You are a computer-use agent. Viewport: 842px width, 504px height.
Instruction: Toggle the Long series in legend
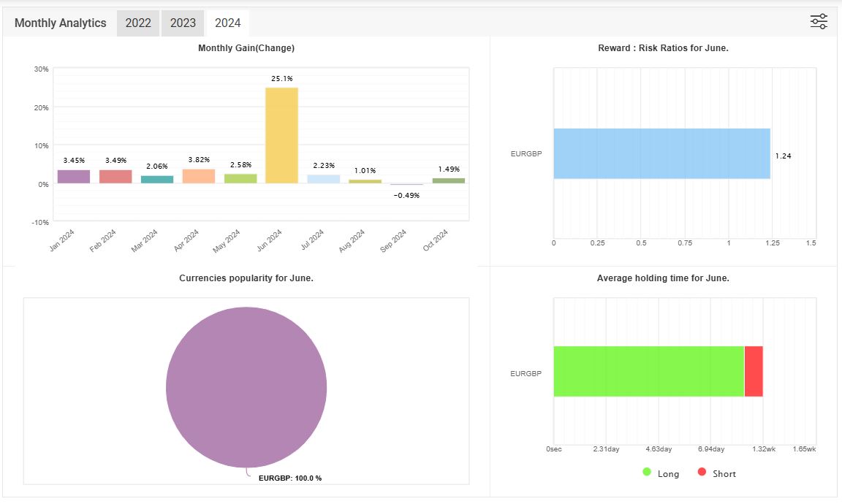[x=661, y=473]
